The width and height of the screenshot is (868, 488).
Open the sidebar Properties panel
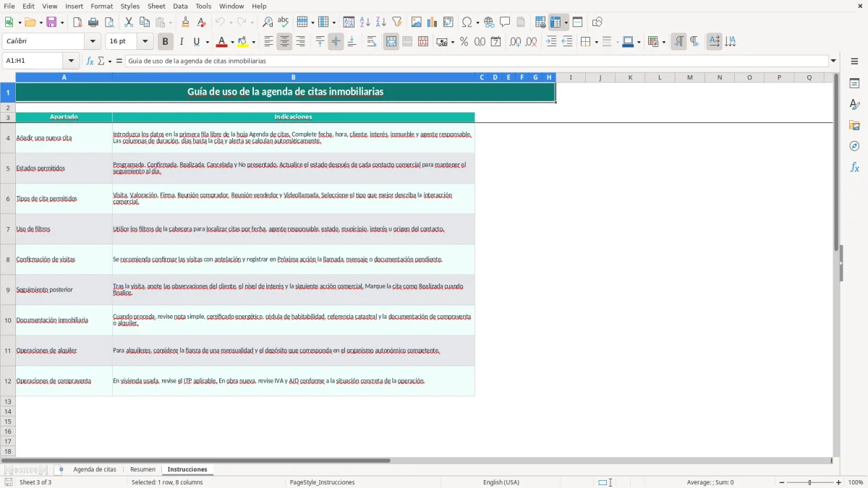tap(854, 83)
